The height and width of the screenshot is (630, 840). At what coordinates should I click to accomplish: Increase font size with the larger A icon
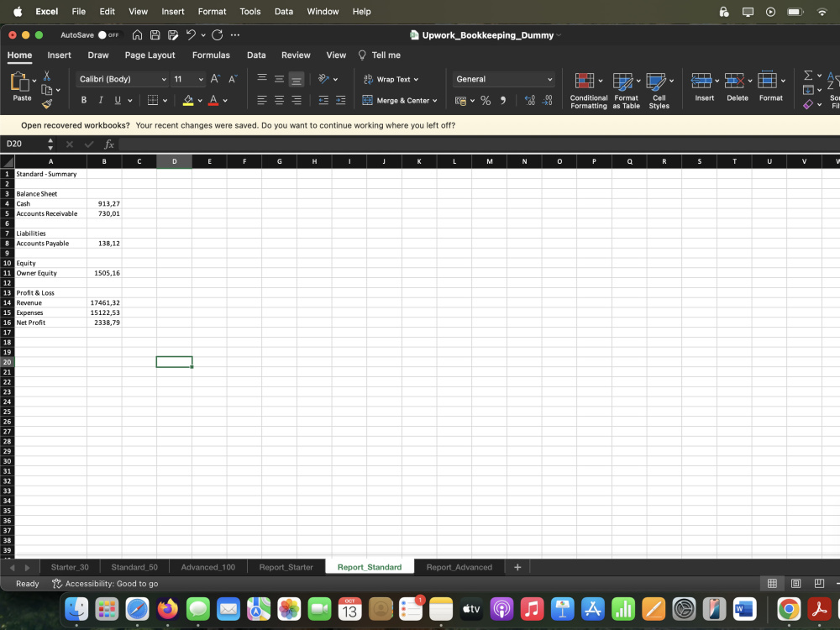[x=215, y=79]
